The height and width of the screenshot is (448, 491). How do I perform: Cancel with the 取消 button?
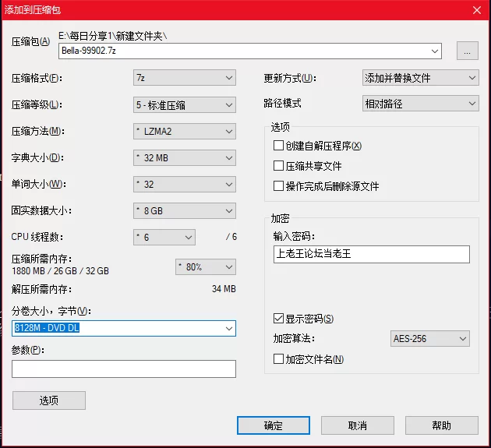(x=357, y=425)
